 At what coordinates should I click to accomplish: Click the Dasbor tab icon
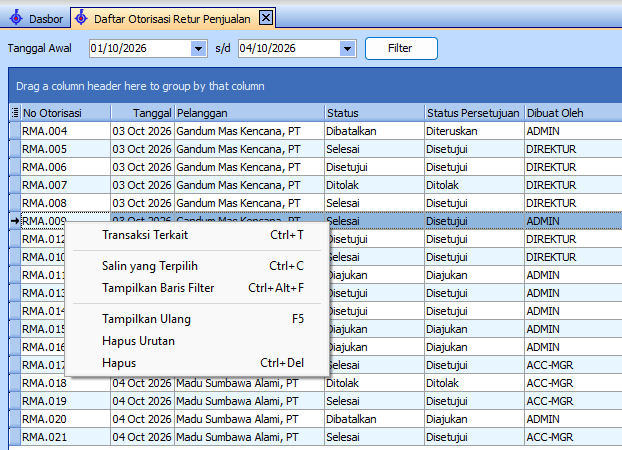(x=16, y=18)
